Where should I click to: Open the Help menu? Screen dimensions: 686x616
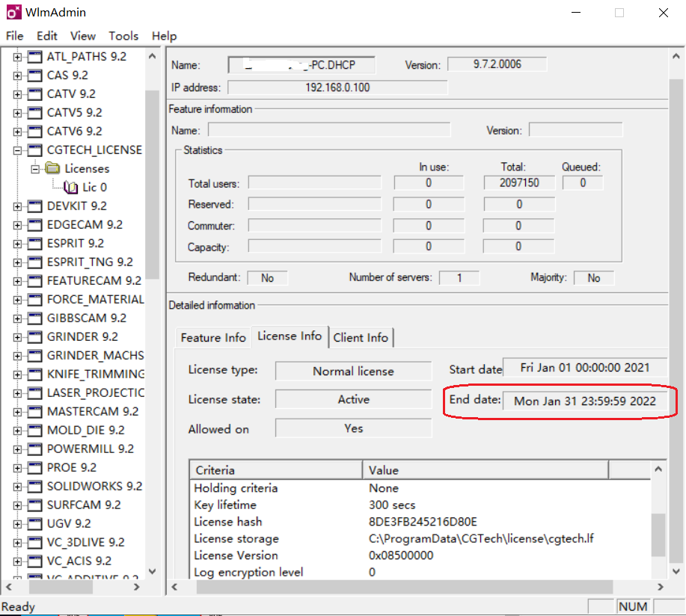pyautogui.click(x=164, y=36)
